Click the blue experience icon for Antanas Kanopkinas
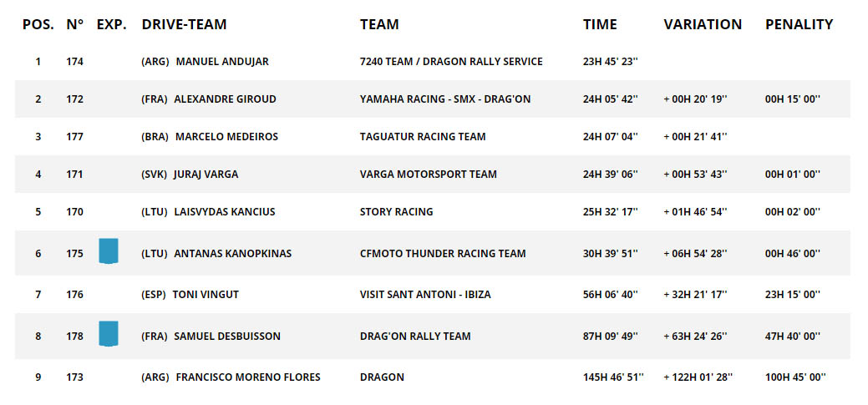 (x=108, y=251)
